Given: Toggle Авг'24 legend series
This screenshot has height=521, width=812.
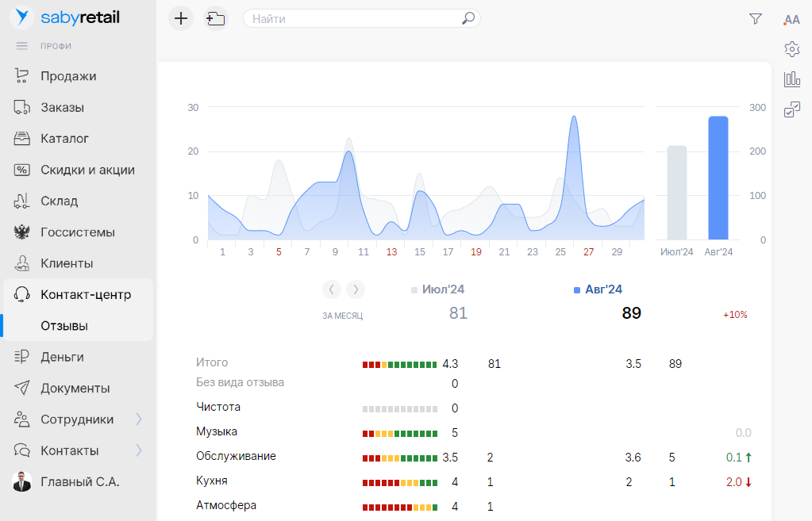Looking at the screenshot, I should pos(598,289).
